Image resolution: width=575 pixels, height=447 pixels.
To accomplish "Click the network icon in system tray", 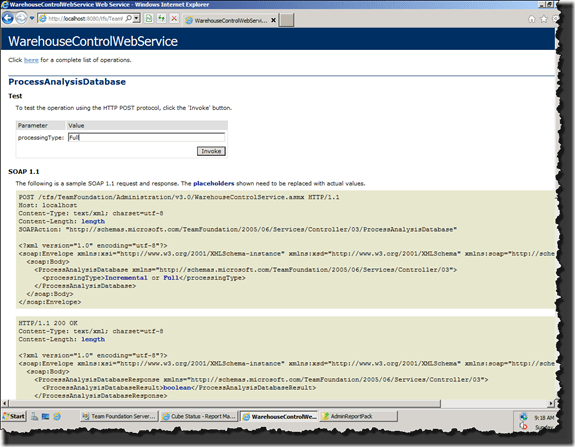I will pyautogui.click(x=523, y=417).
